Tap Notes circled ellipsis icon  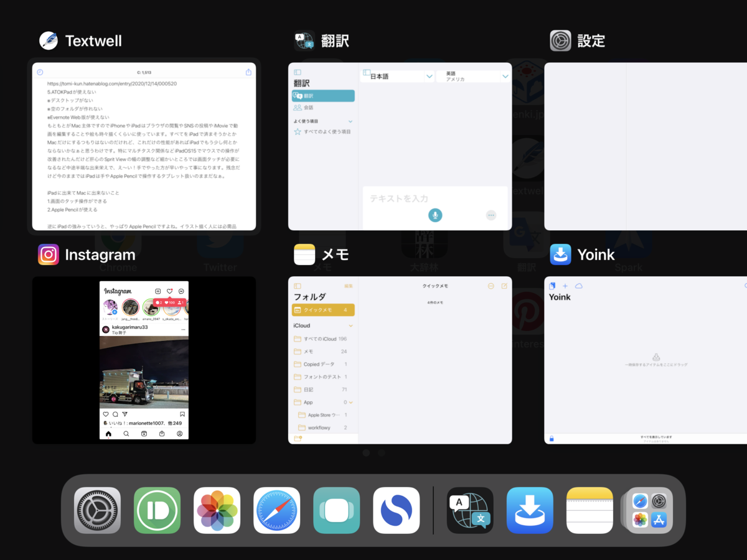pyautogui.click(x=491, y=286)
